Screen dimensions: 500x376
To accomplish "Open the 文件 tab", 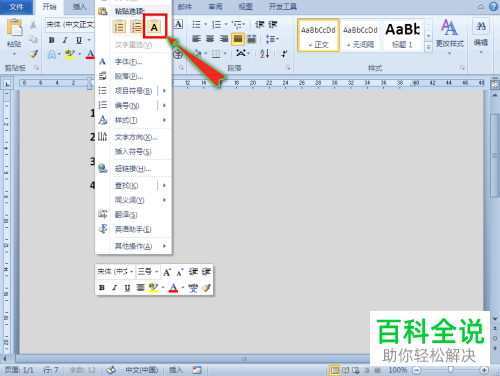I will tap(16, 7).
